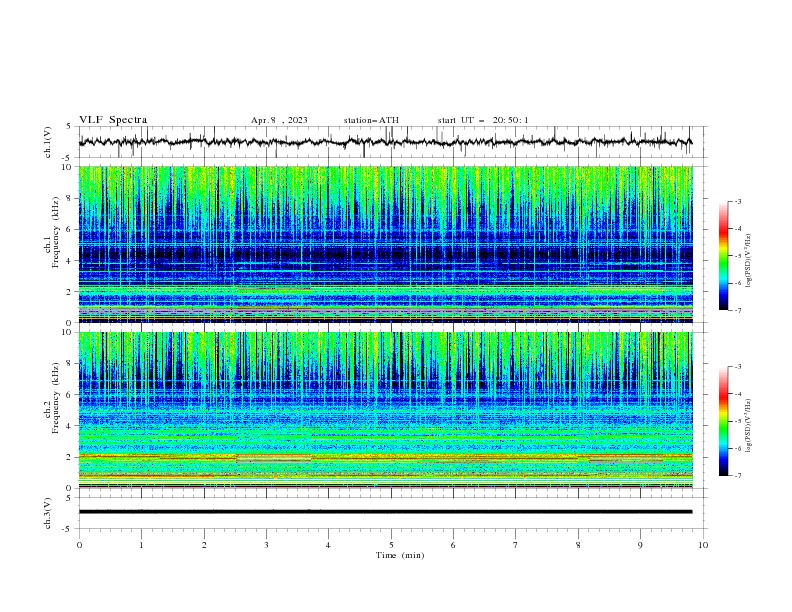Click time axis tick label "3"
The width and height of the screenshot is (792, 612).
point(266,545)
